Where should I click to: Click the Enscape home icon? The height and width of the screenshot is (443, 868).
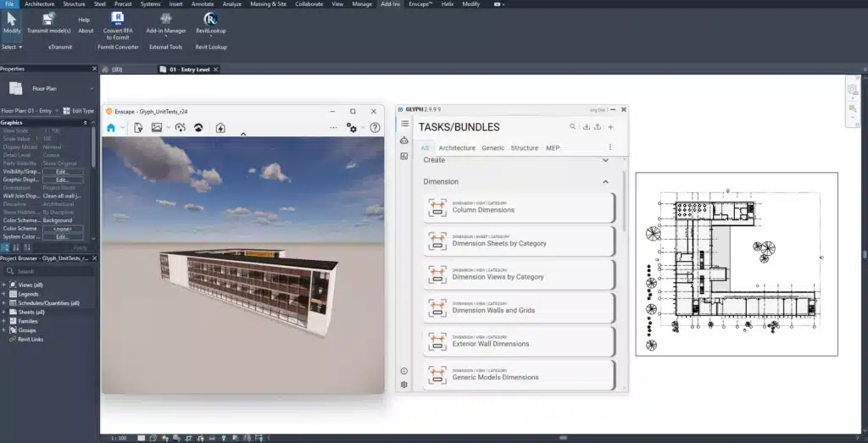click(111, 128)
